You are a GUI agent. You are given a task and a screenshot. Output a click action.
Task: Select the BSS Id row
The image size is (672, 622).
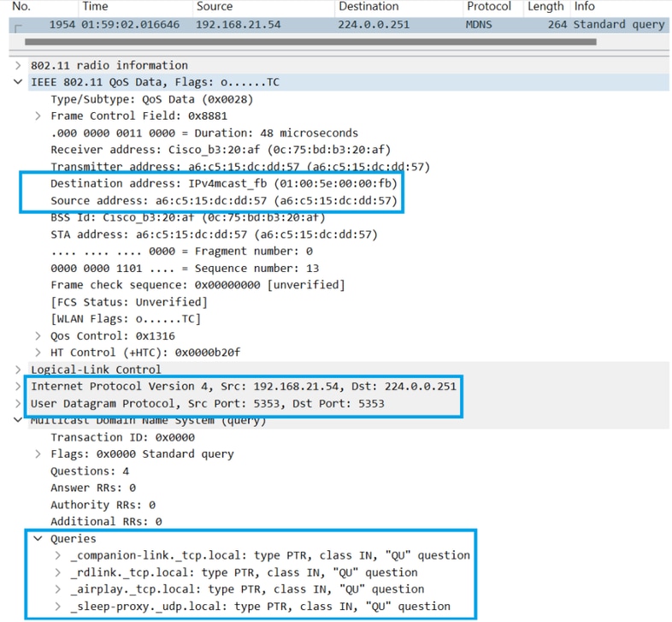188,217
